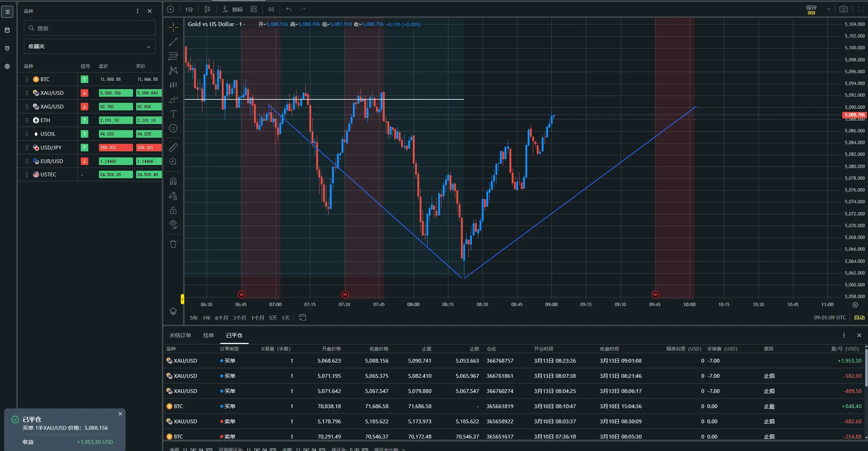Toggle hide all drawings eye icon
The width and height of the screenshot is (868, 451).
click(x=173, y=224)
